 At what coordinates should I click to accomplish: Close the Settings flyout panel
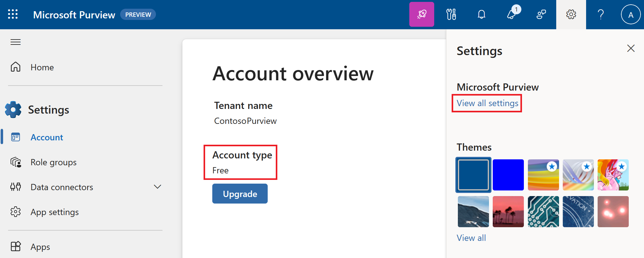[x=631, y=48]
